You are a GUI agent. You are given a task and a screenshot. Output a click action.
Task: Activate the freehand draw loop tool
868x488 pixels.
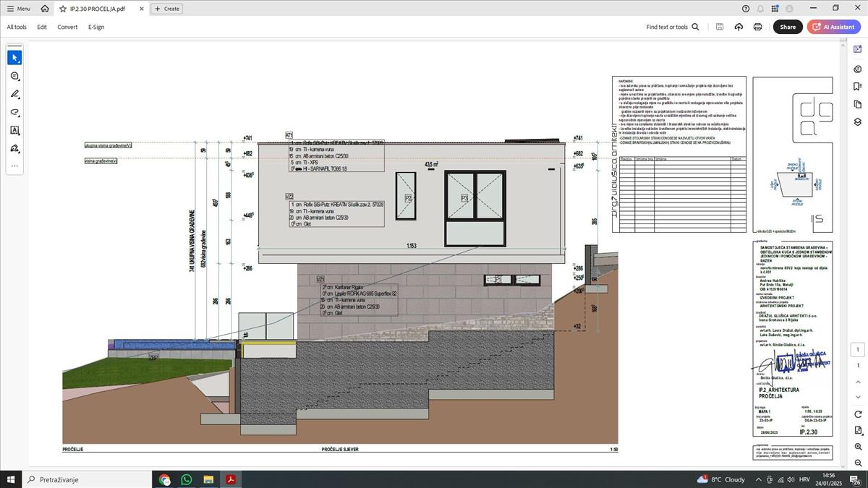pos(14,112)
